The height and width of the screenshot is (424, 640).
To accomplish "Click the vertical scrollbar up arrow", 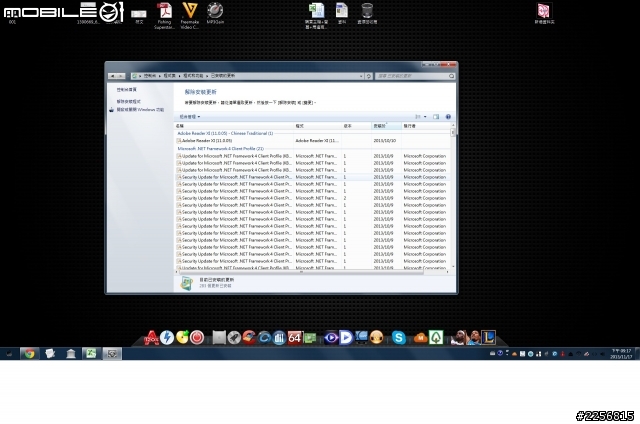I will [x=453, y=126].
